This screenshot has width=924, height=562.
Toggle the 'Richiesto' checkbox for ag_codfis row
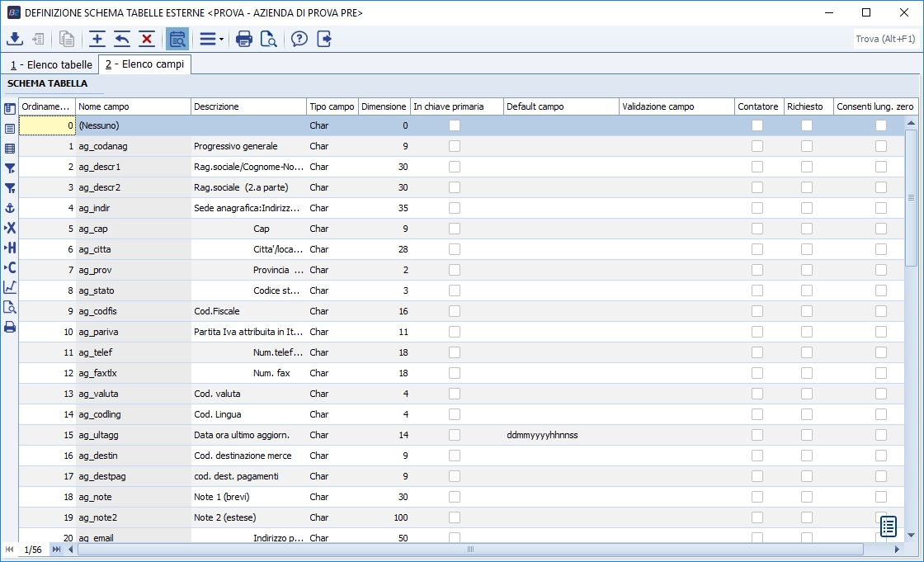point(807,311)
